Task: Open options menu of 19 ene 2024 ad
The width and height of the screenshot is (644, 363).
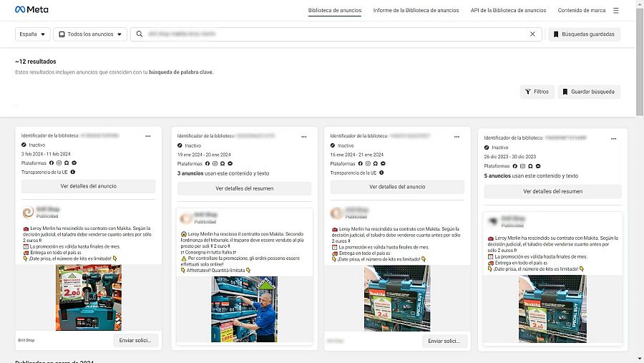Action: (304, 137)
